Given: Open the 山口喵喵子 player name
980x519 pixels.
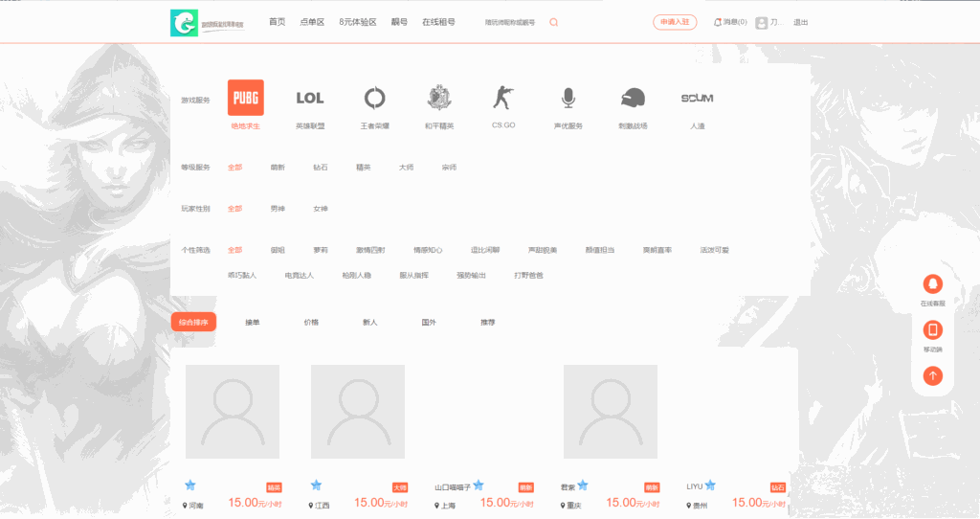Looking at the screenshot, I should [x=453, y=487].
